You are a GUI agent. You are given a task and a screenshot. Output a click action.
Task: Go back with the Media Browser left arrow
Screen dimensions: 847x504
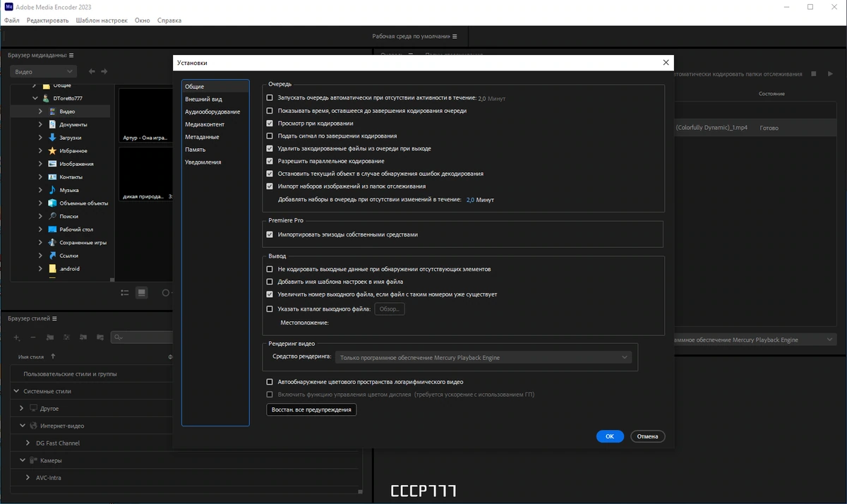point(92,71)
